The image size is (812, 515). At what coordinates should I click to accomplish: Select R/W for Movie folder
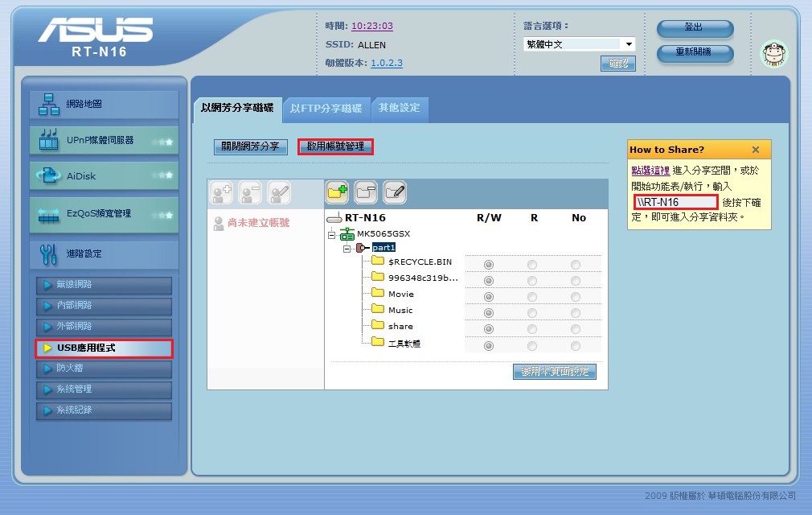[x=488, y=297]
